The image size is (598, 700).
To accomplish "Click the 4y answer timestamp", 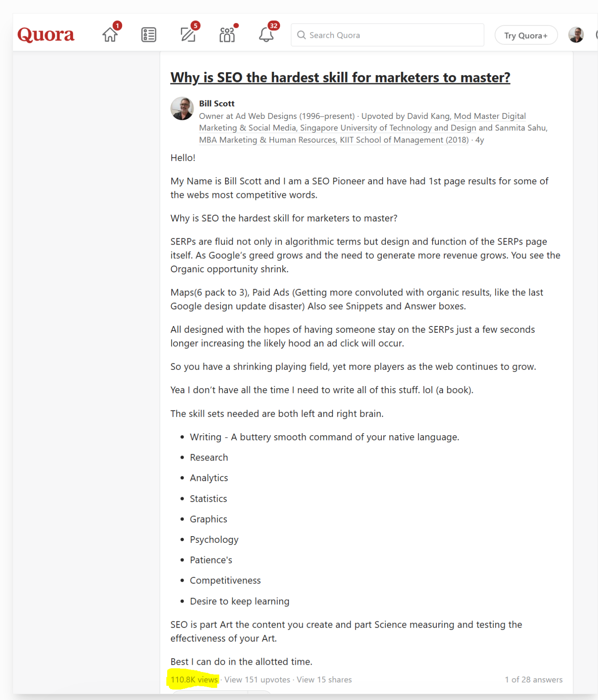I will tap(480, 140).
